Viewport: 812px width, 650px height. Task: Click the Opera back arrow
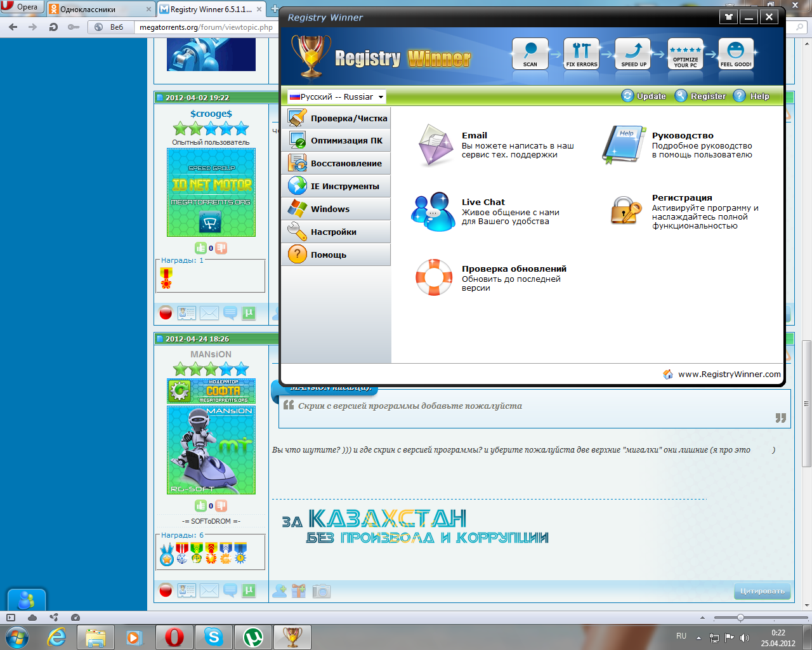[x=13, y=27]
